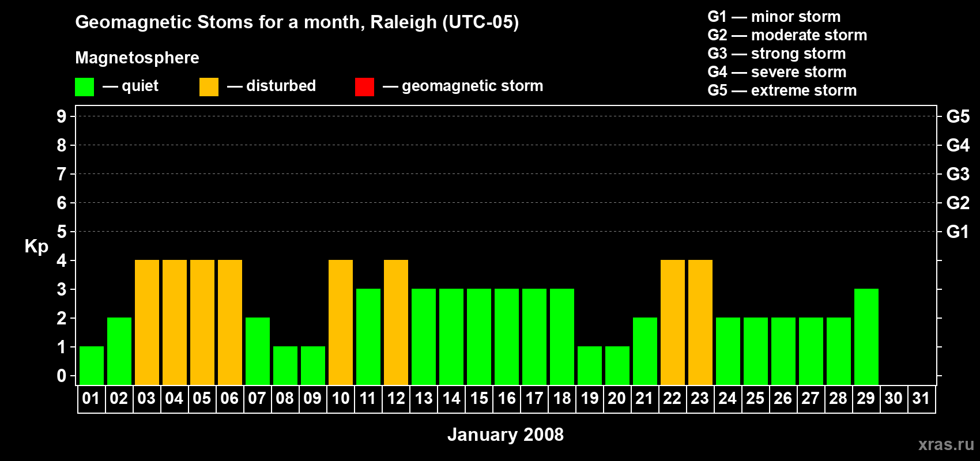The width and height of the screenshot is (980, 461).
Task: Select the orange bar for day 22
Action: pyautogui.click(x=673, y=322)
